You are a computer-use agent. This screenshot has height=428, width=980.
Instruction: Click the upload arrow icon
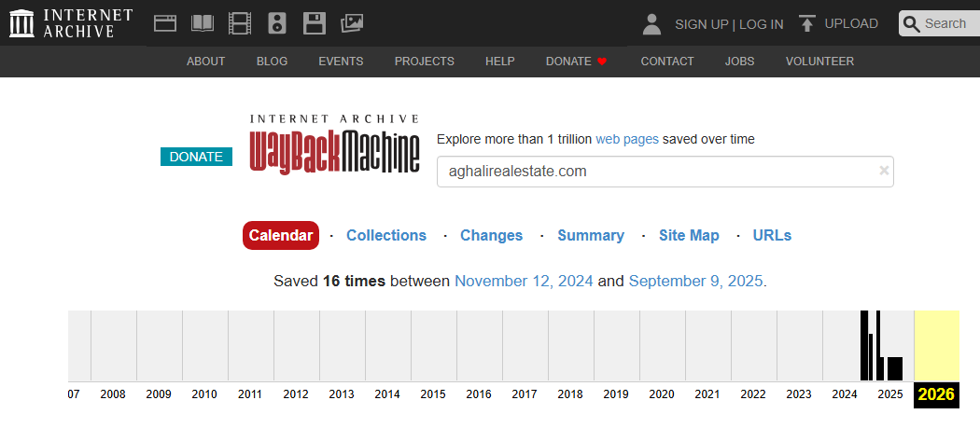(807, 23)
